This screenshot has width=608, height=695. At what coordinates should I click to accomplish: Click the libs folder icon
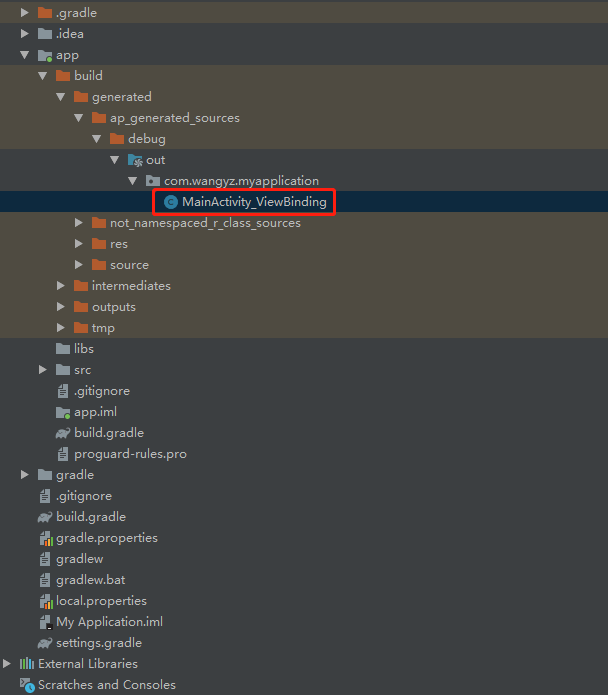coord(63,349)
